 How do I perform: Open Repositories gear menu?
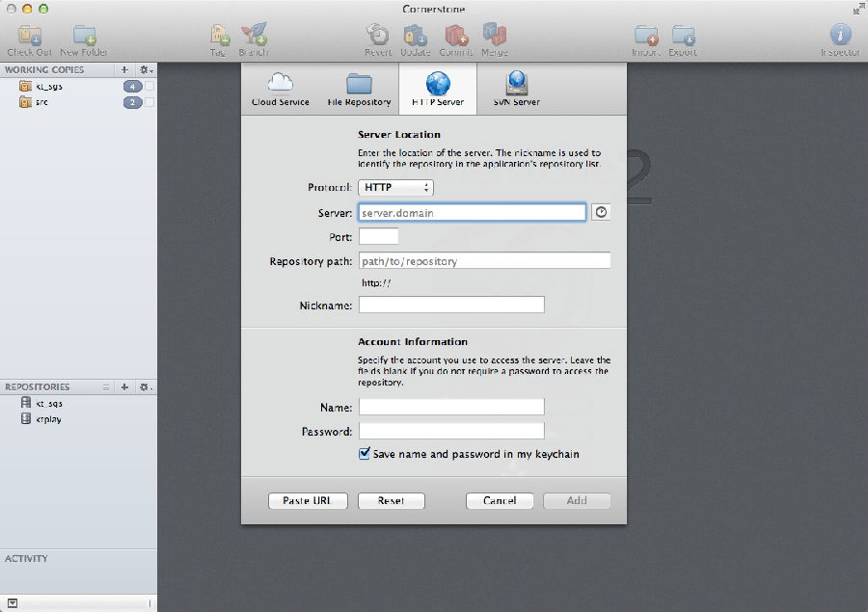[146, 386]
